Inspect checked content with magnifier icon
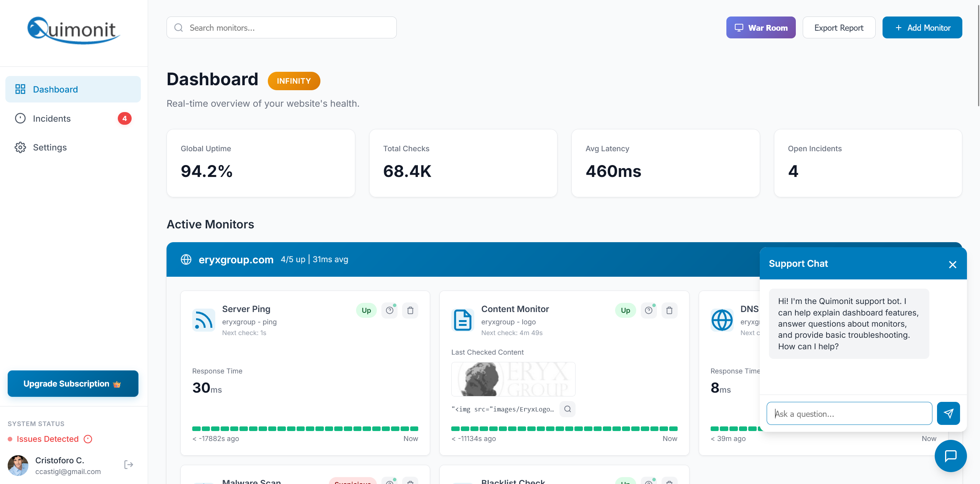The height and width of the screenshot is (484, 980). [x=568, y=409]
